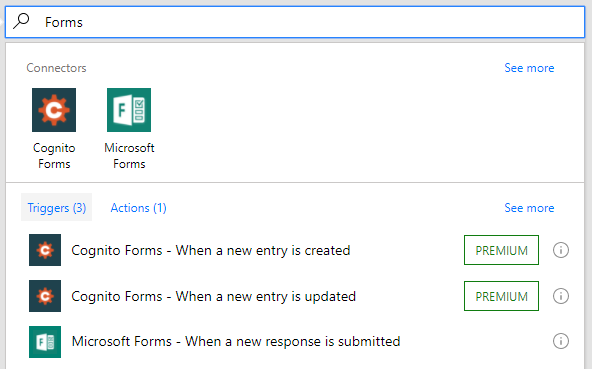Click Cognito icon beside "new entry is created"
Screen dimensions: 592x369
coord(45,250)
